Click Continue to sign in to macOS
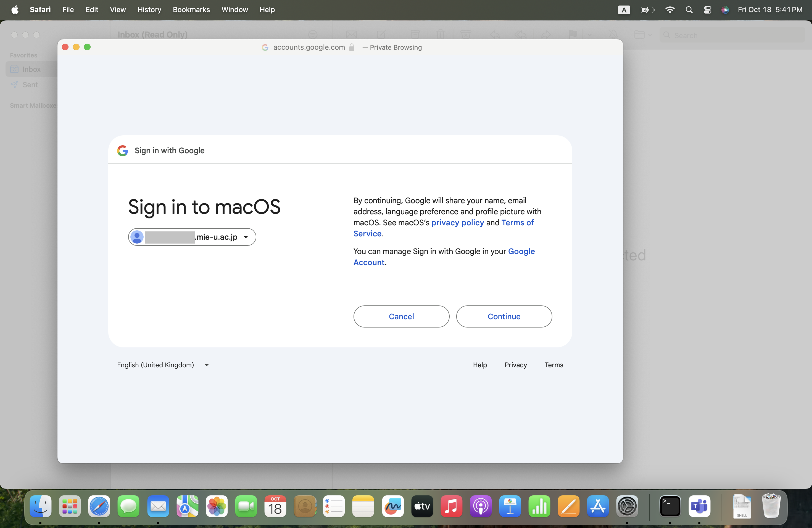812x528 pixels. tap(504, 316)
